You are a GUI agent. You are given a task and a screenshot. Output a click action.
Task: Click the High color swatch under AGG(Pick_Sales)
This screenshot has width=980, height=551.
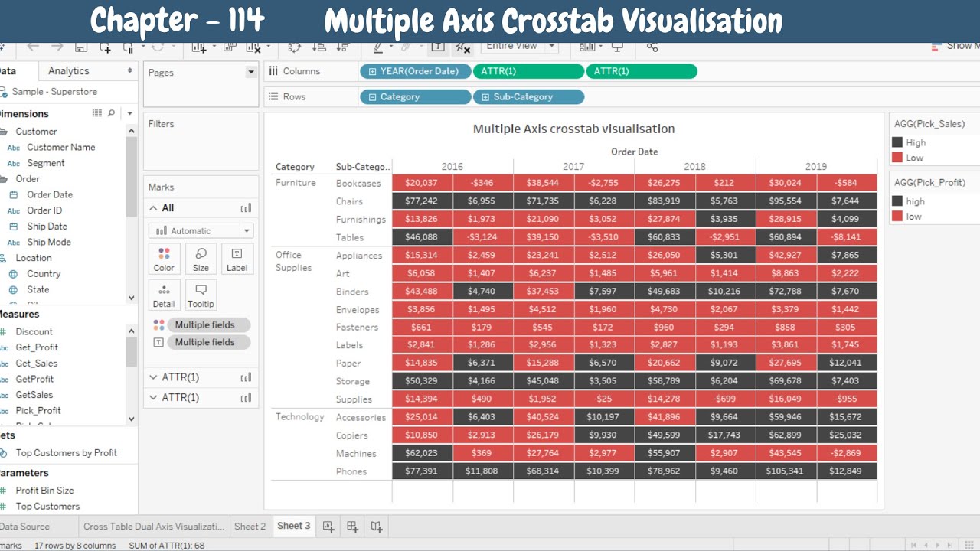point(897,142)
